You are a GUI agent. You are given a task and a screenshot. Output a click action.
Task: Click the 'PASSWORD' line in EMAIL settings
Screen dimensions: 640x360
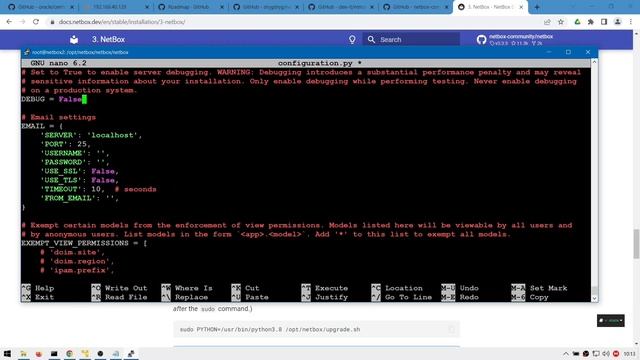(x=75, y=162)
